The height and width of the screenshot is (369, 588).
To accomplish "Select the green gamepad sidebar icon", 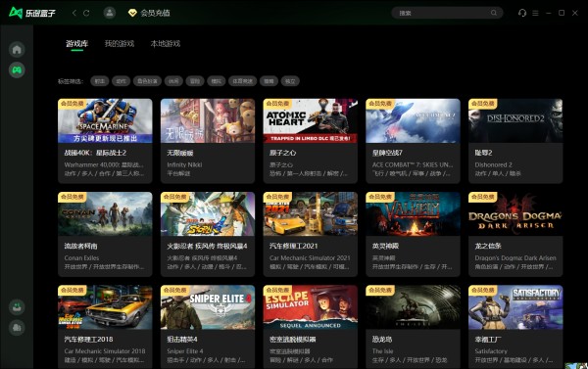I will pyautogui.click(x=17, y=69).
